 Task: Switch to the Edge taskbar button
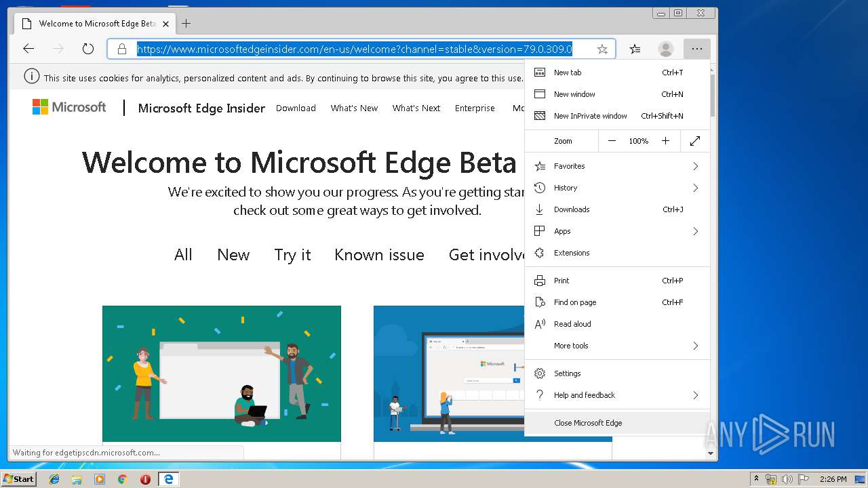(168, 479)
